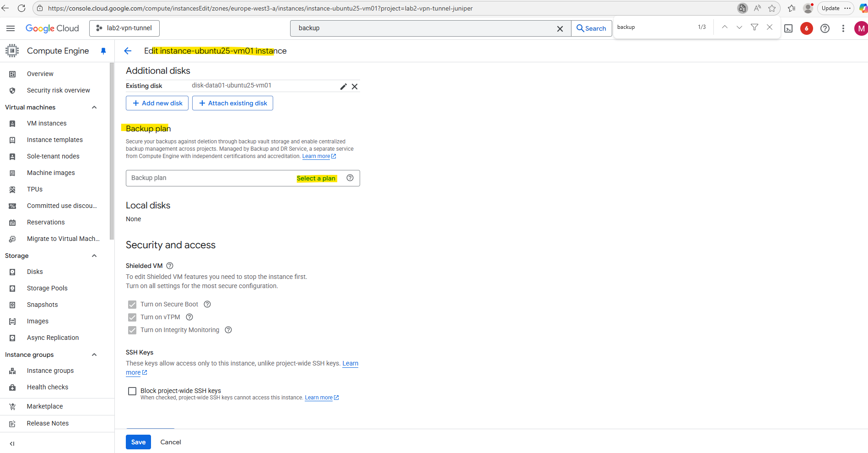Show Backup plan help tooltip icon

click(350, 178)
